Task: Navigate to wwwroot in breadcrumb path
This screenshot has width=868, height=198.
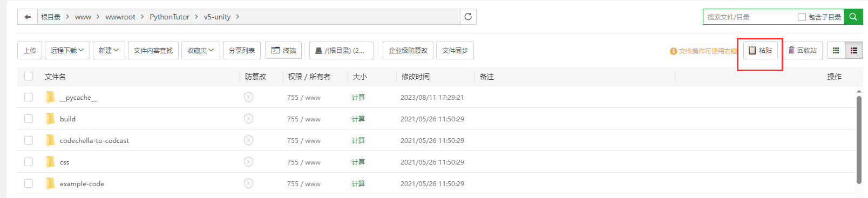Action: click(120, 17)
